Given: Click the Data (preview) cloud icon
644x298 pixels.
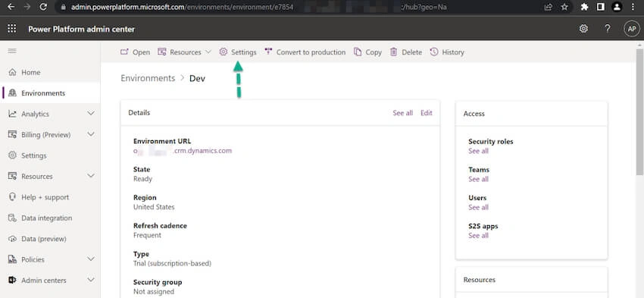Looking at the screenshot, I should tap(12, 239).
